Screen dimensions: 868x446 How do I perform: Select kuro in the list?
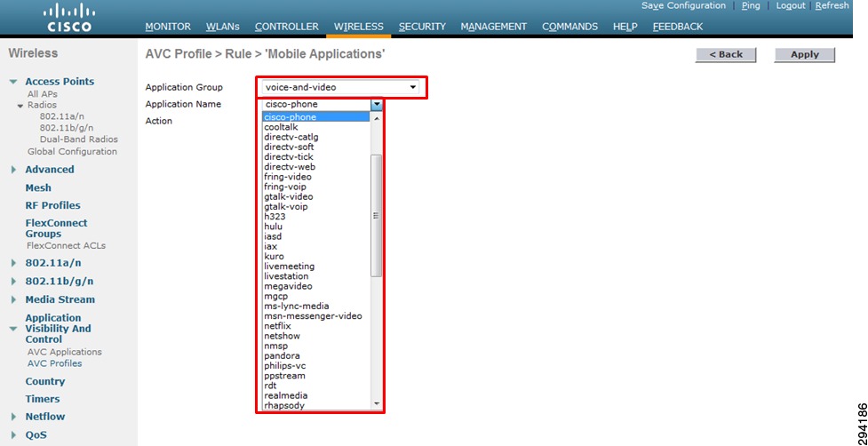point(315,256)
